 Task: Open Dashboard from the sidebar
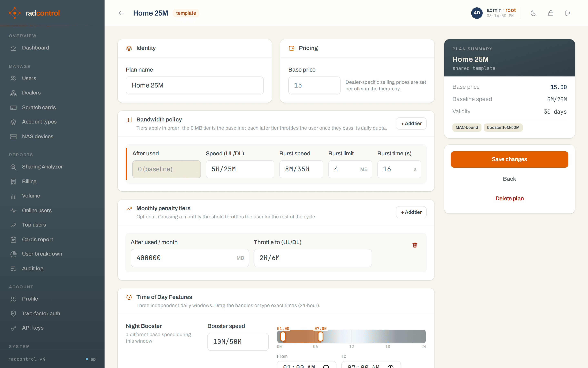coord(52,48)
